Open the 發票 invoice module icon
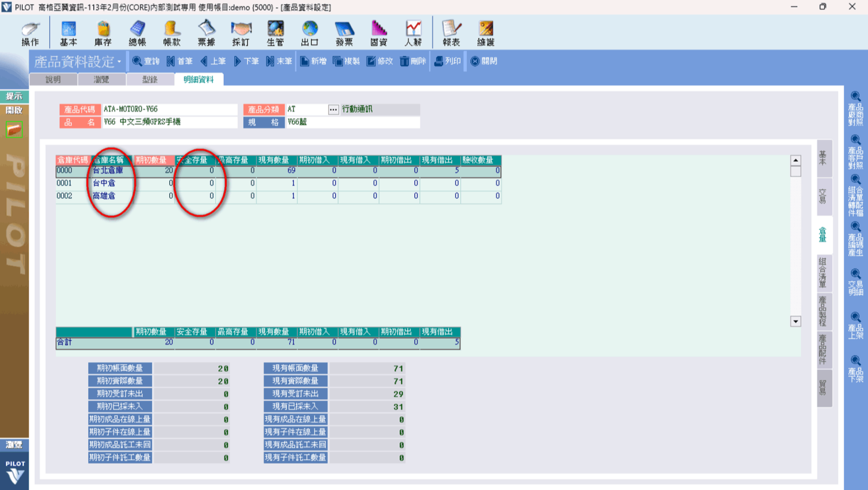This screenshot has height=490, width=868. (x=344, y=33)
